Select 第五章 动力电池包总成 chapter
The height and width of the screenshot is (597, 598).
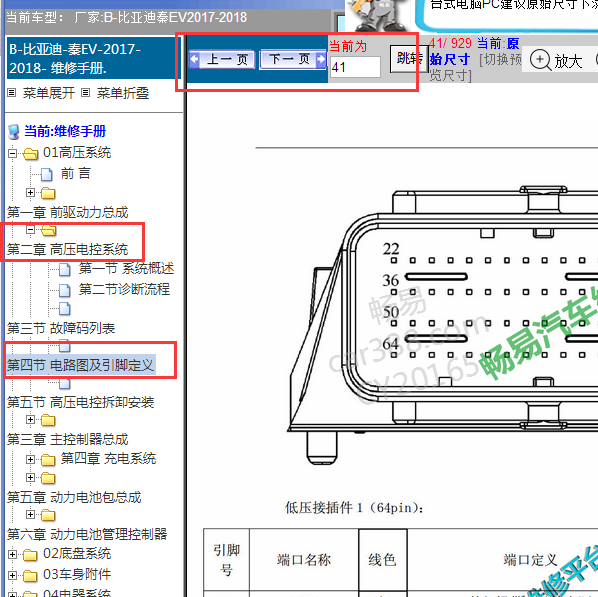[x=74, y=497]
